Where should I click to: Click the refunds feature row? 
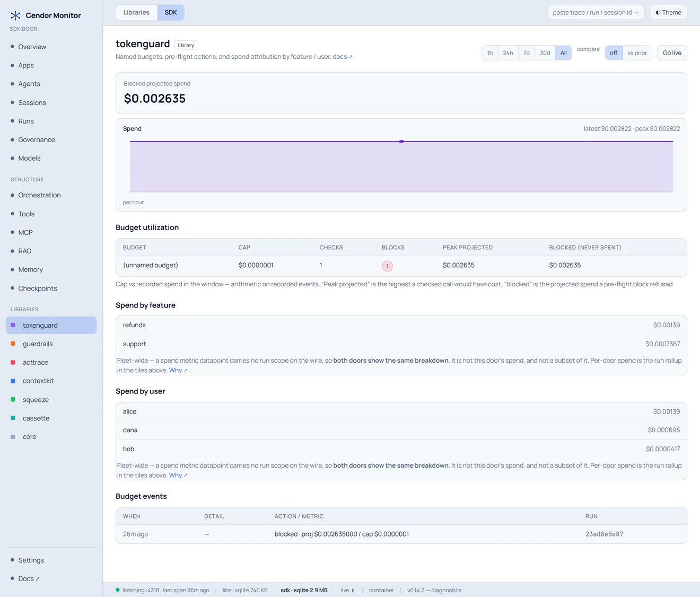(401, 325)
